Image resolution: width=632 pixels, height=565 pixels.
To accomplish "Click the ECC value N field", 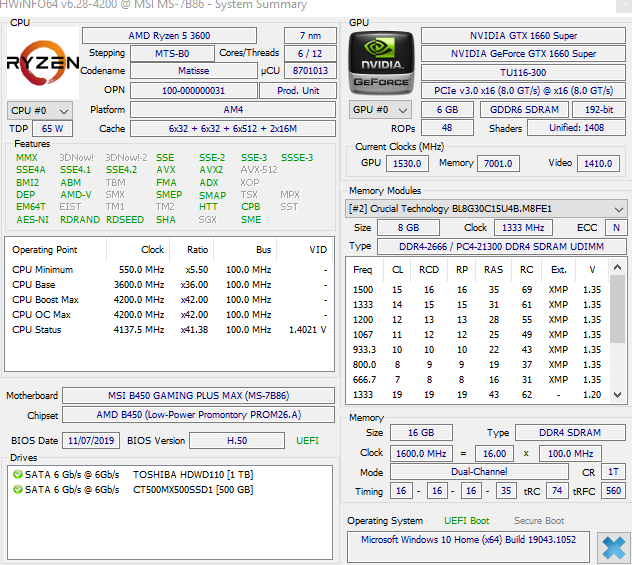I will pyautogui.click(x=616, y=228).
